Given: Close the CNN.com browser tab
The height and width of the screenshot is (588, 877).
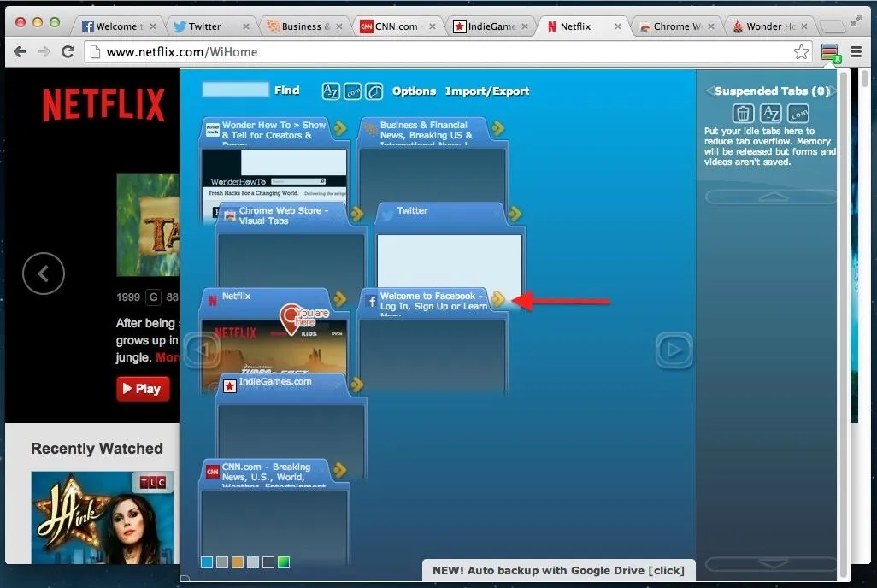Looking at the screenshot, I should pyautogui.click(x=432, y=26).
